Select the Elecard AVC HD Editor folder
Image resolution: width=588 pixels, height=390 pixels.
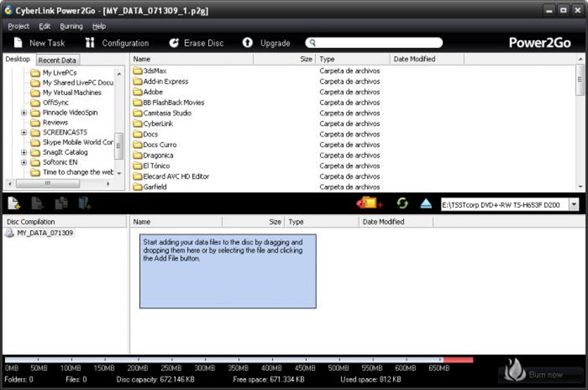click(x=175, y=176)
